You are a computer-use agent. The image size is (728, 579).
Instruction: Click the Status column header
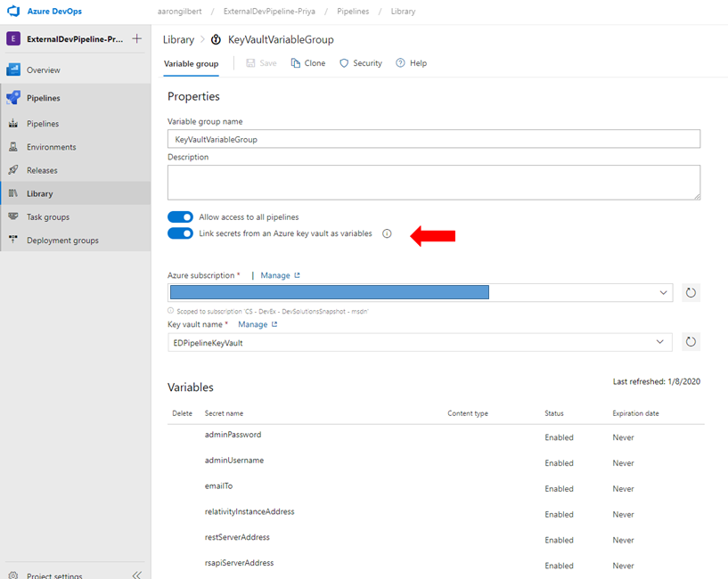[x=554, y=413]
